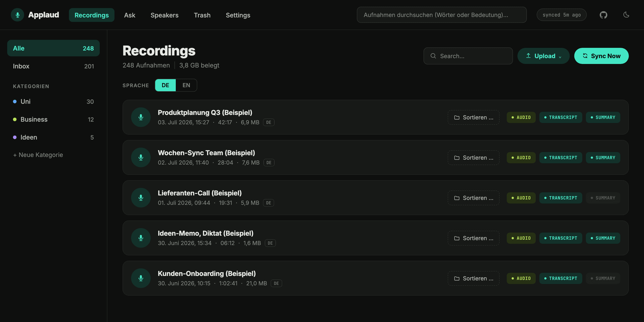Click dimmed SUMMARY badge of Kunden-Onboarding
Screen dimensions: 644x322
[603, 278]
